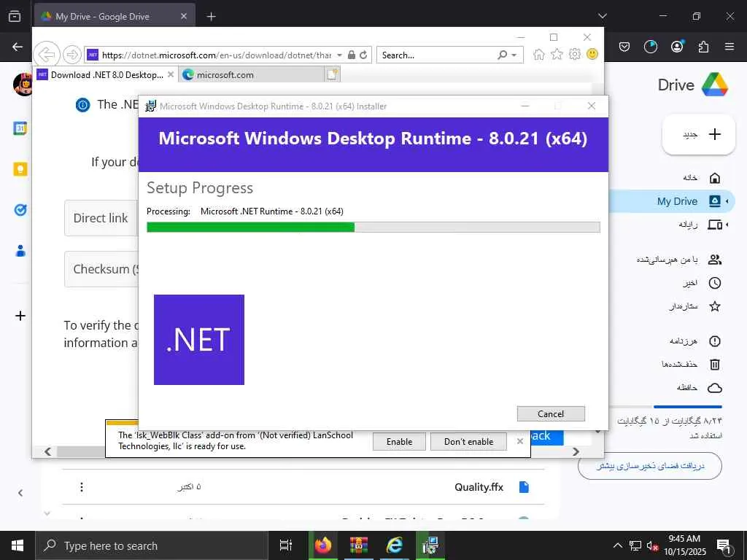Click the IE address bar URL
747x560 pixels.
[216, 55]
